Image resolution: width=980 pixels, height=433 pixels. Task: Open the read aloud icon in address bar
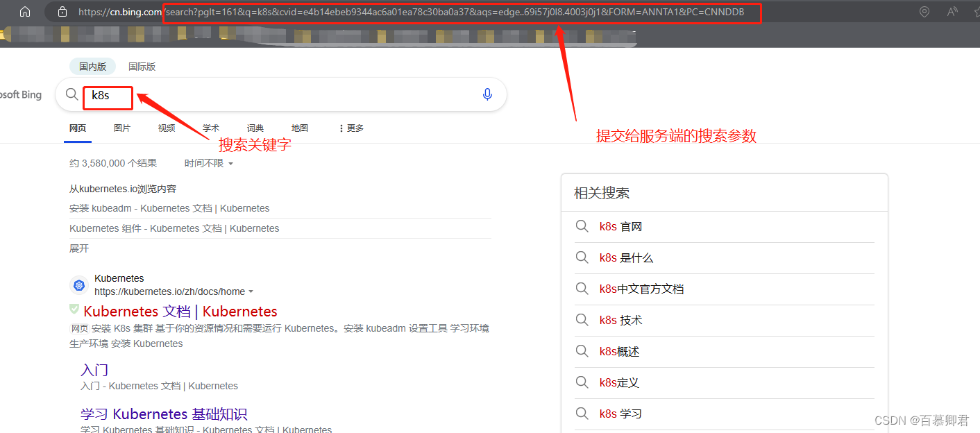coord(952,12)
